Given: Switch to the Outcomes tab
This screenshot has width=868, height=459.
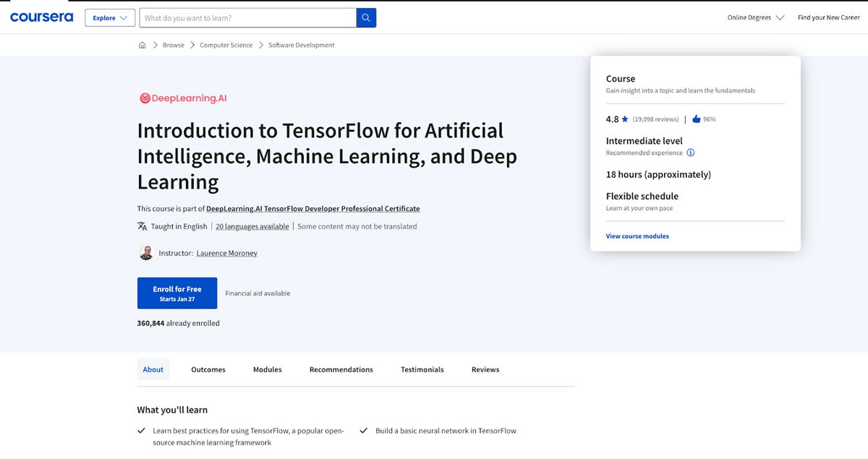Looking at the screenshot, I should pos(208,369).
